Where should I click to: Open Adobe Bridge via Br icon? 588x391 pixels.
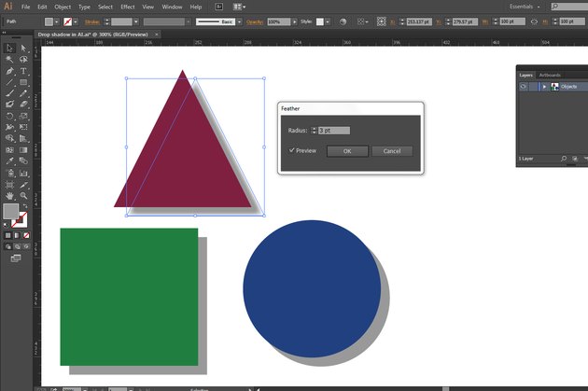(x=219, y=7)
